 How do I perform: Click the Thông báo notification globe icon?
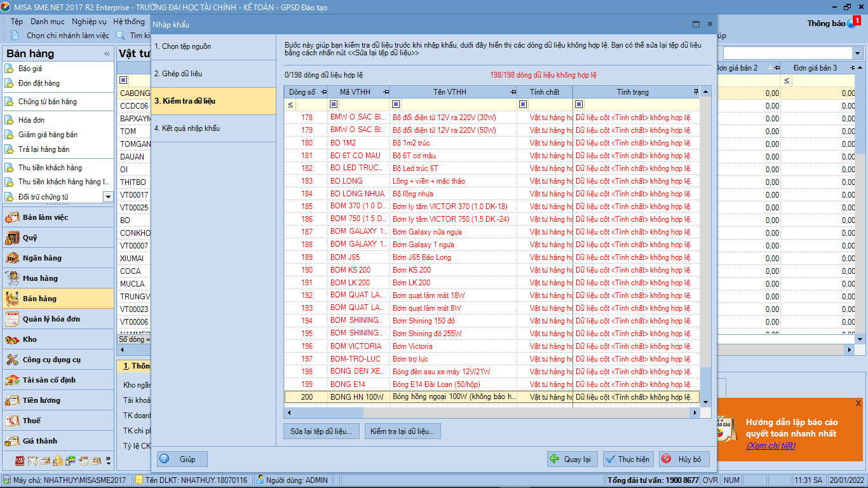853,24
